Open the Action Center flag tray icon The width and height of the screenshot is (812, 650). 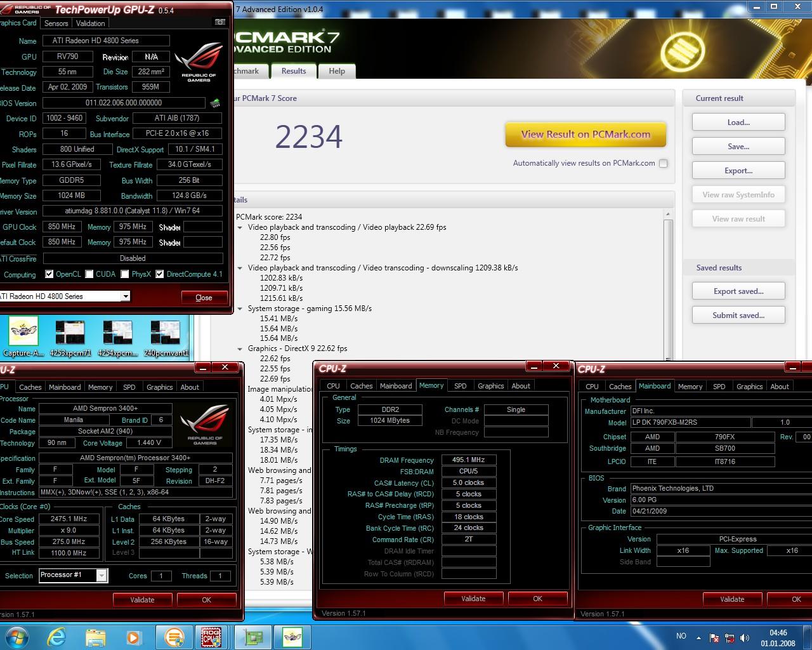714,638
